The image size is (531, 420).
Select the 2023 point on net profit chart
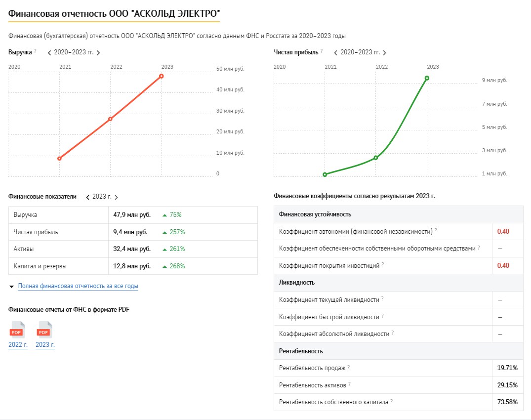pyautogui.click(x=427, y=78)
